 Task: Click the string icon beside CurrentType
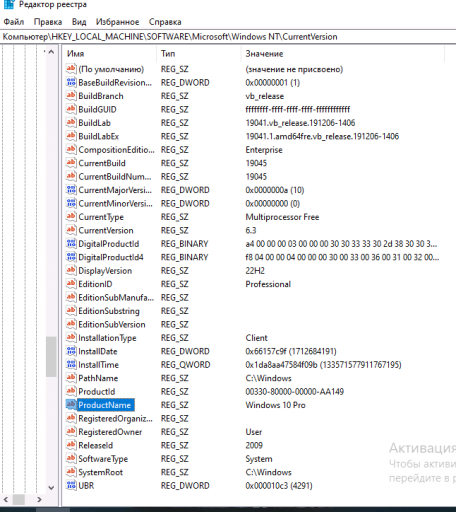click(x=71, y=217)
